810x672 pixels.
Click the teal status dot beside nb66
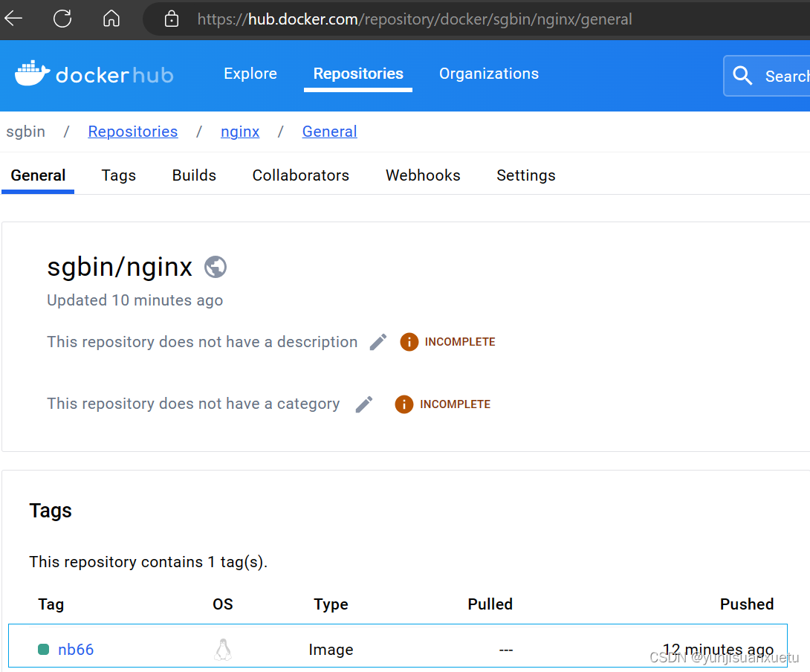pyautogui.click(x=43, y=649)
